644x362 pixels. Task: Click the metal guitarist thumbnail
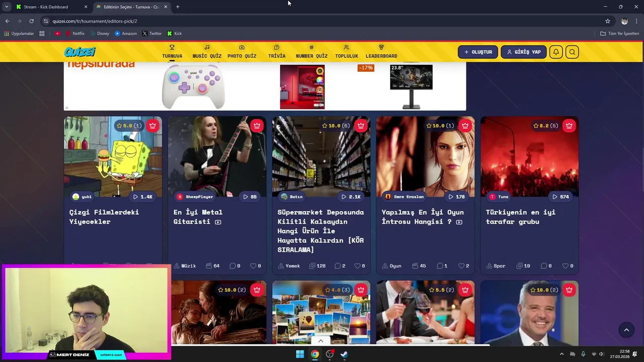(x=217, y=157)
